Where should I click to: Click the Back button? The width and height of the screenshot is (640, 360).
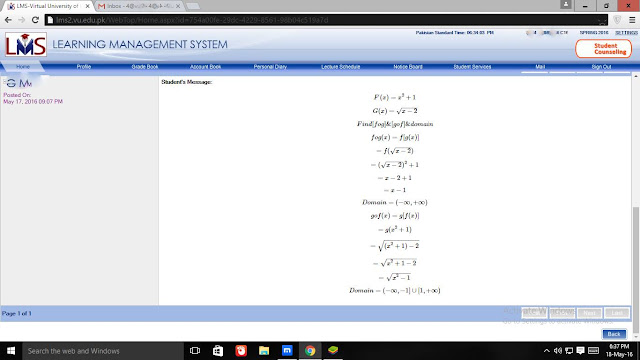614,334
